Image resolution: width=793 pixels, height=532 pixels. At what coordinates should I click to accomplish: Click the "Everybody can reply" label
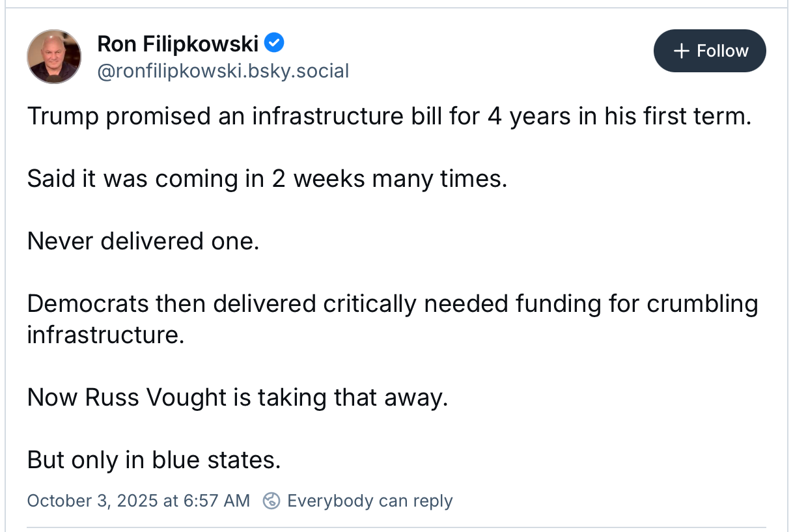pyautogui.click(x=369, y=501)
